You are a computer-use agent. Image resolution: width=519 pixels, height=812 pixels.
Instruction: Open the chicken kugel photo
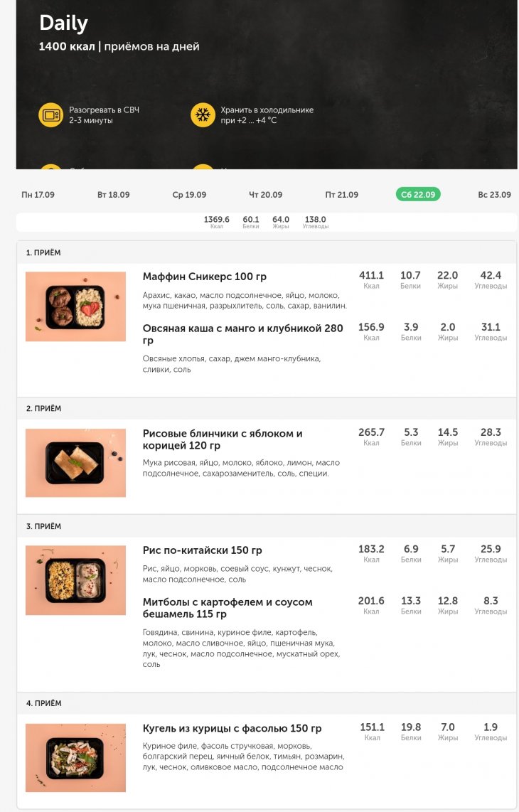[x=75, y=758]
